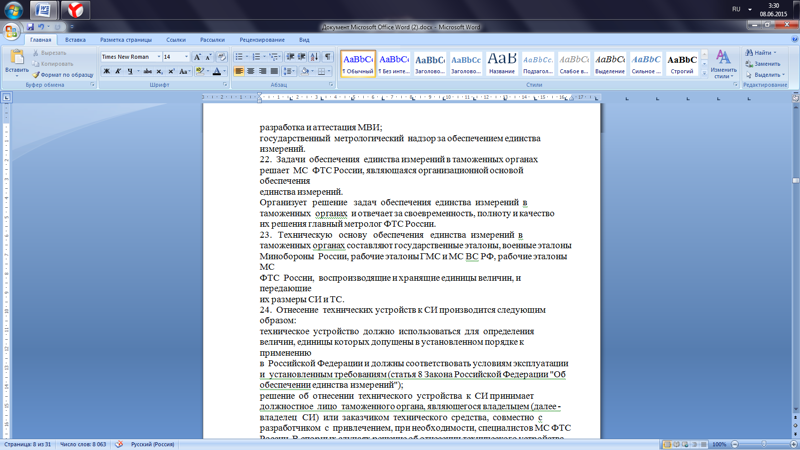
Task: Toggle Strikethrough formatting
Action: (147, 71)
